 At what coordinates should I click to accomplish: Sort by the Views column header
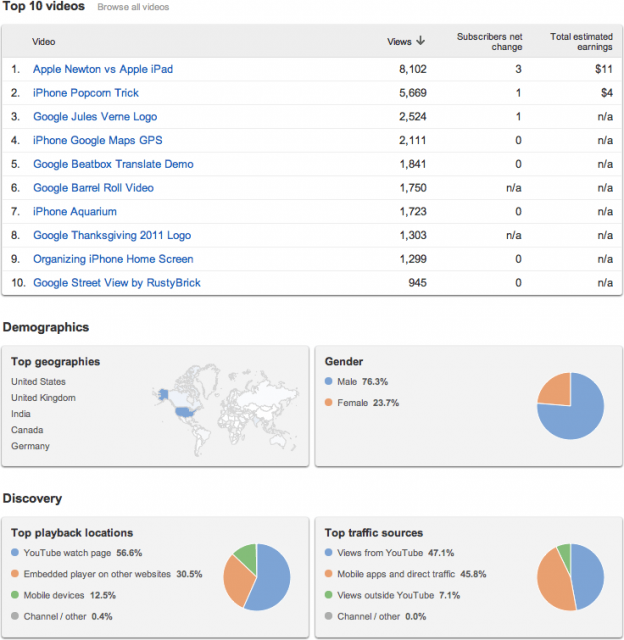pos(399,42)
